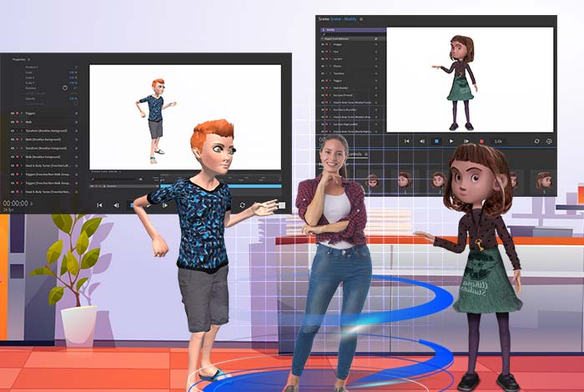This screenshot has width=584, height=392.
Task: Click the Scene - Modify link
Action: (x=344, y=19)
